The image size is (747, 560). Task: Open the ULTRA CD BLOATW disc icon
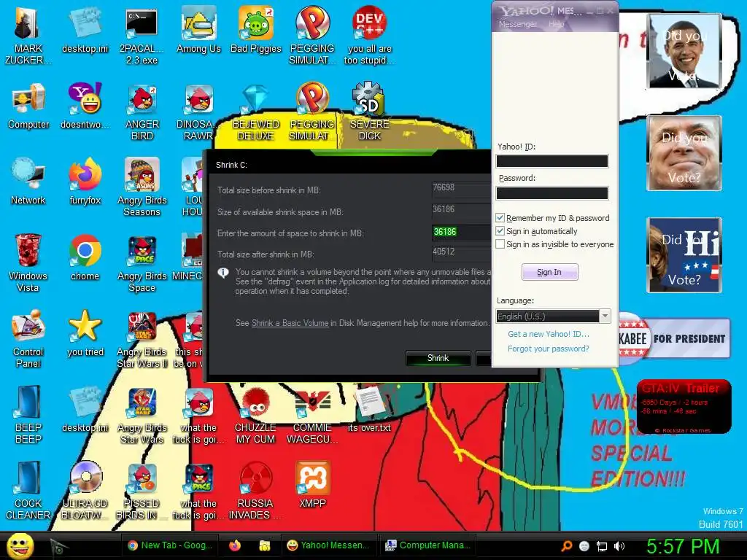tap(85, 491)
